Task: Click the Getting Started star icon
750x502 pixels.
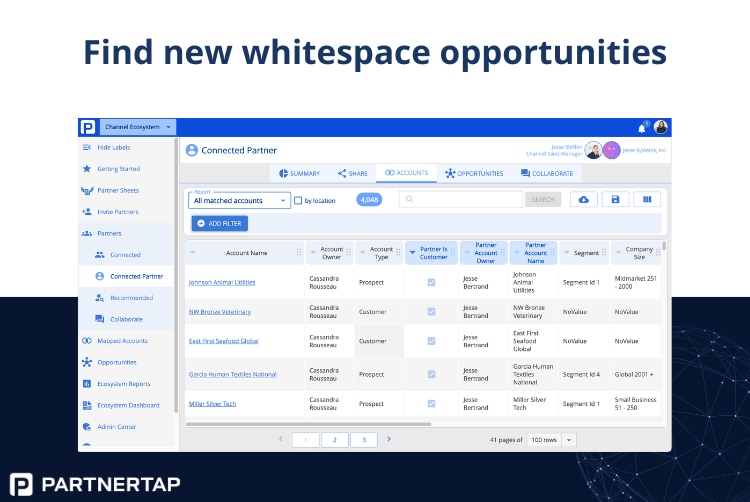Action: [x=87, y=169]
